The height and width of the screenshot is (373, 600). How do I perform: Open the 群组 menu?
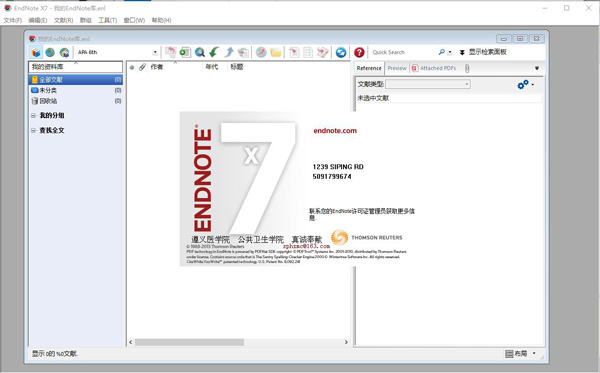coord(86,20)
